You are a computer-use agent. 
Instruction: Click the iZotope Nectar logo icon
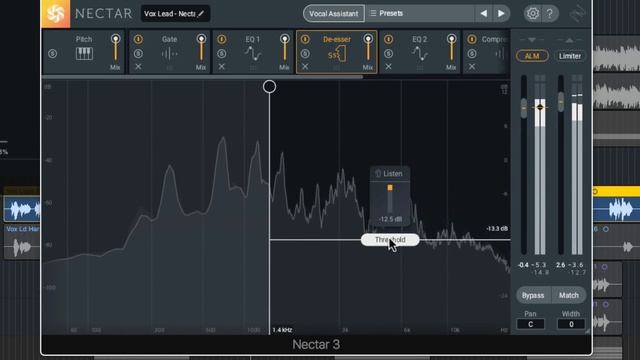click(56, 14)
